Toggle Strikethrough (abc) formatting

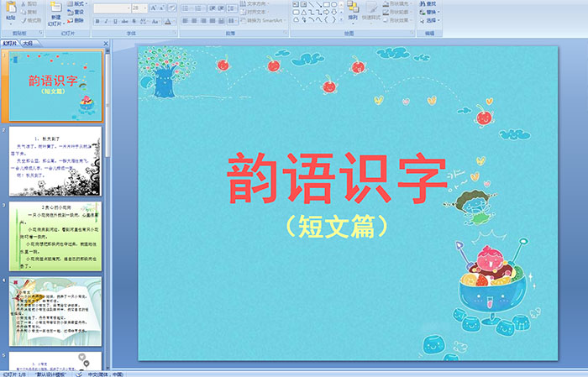(x=124, y=21)
